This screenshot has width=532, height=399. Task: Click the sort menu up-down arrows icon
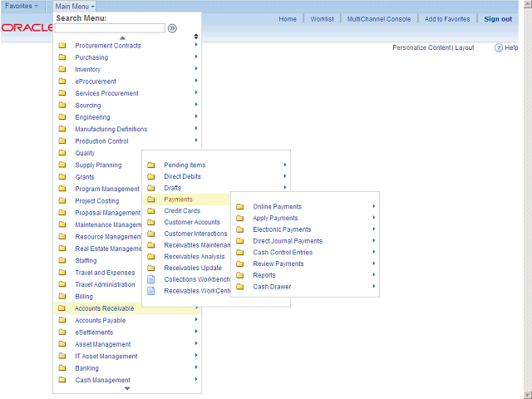tap(196, 37)
